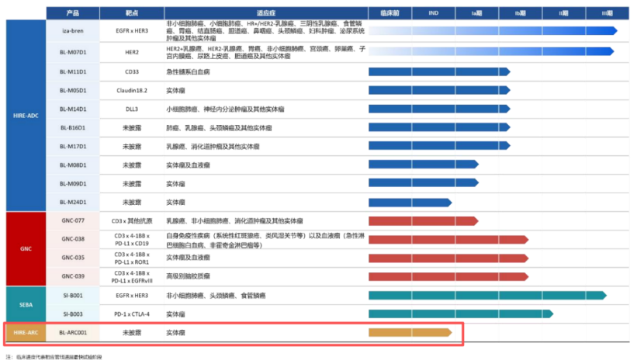Select the 临床前 stage header
Viewport: 644px width, 364px height.
tap(390, 13)
